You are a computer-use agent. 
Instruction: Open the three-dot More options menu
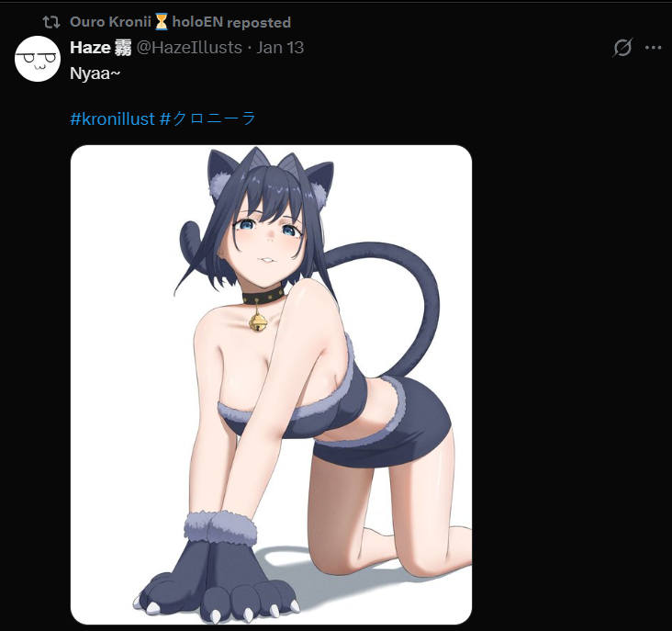point(653,48)
